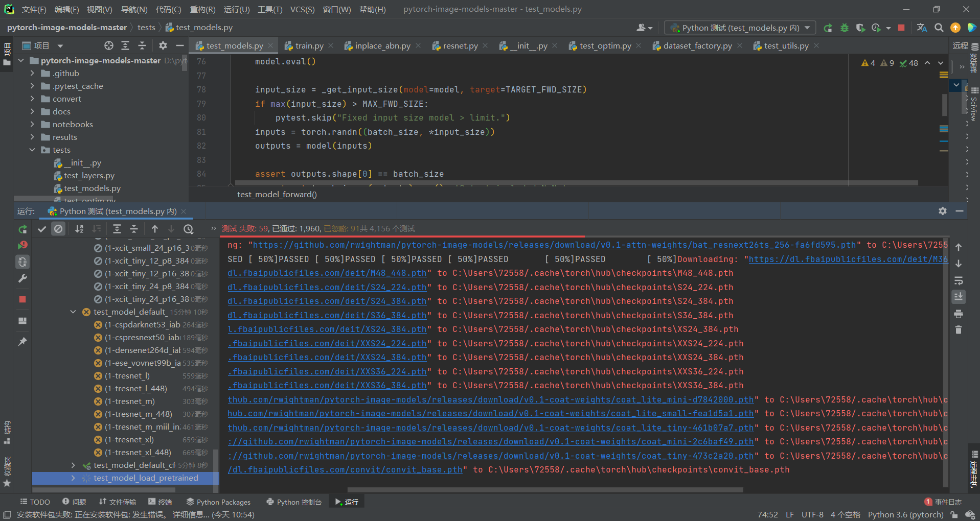This screenshot has height=521, width=980.
Task: Expand test_model_load_pretrained node
Action: click(x=73, y=478)
